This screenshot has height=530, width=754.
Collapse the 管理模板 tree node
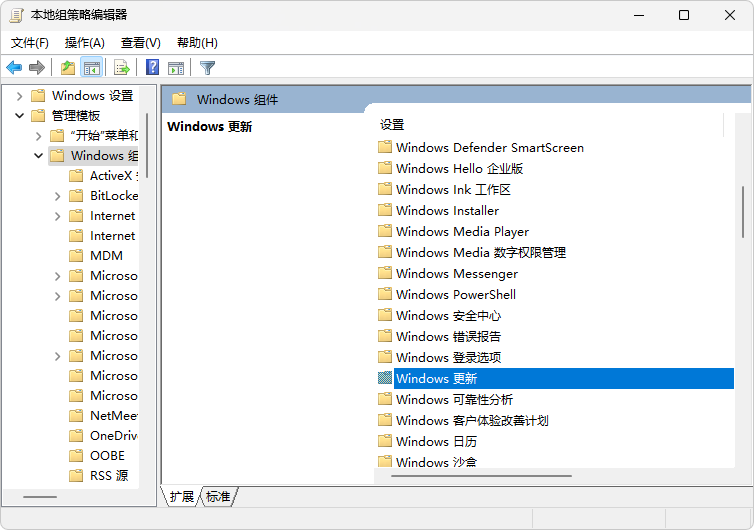(19, 116)
